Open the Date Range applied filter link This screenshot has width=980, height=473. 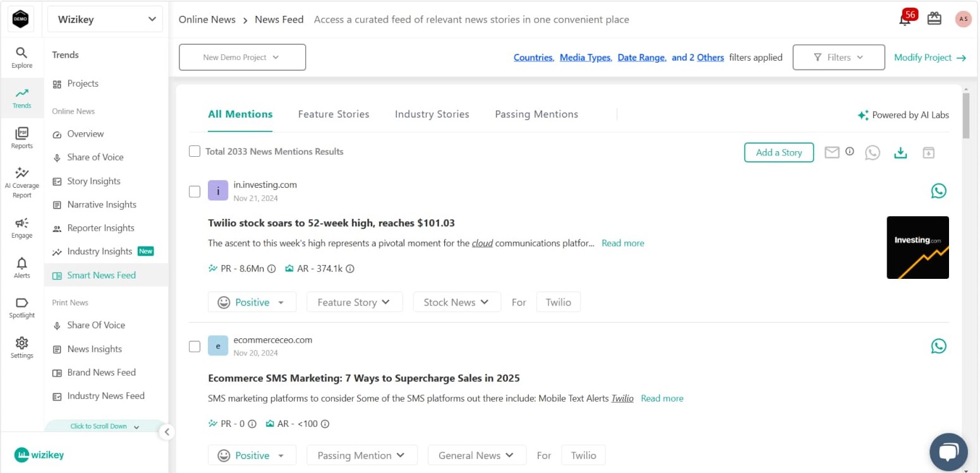click(642, 58)
